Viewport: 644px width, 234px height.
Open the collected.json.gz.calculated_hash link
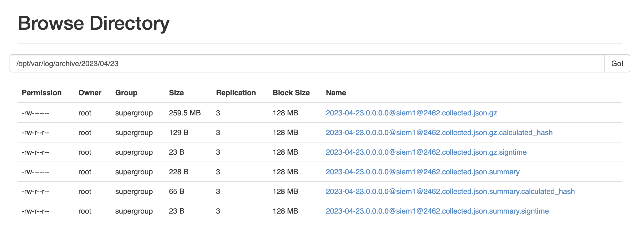click(x=439, y=132)
